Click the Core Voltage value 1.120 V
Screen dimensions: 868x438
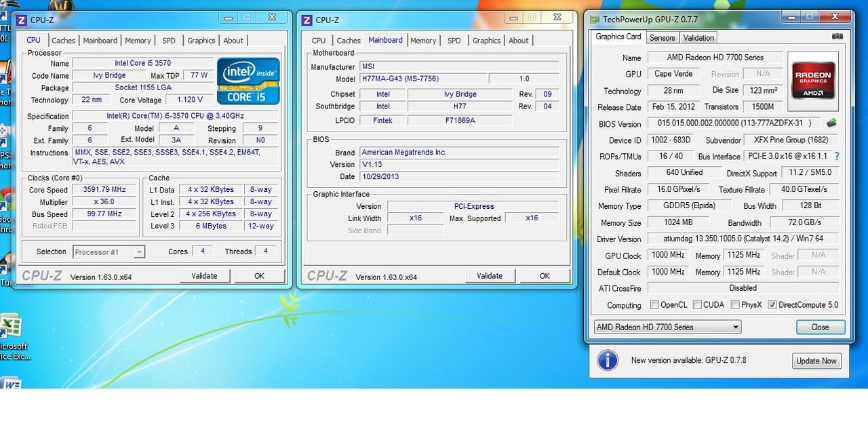click(x=190, y=100)
